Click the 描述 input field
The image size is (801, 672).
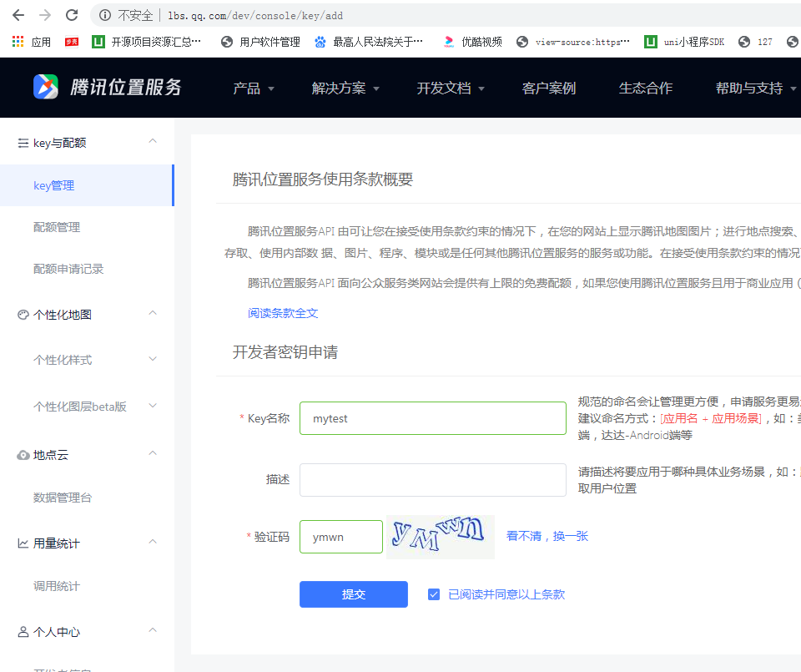tap(433, 480)
